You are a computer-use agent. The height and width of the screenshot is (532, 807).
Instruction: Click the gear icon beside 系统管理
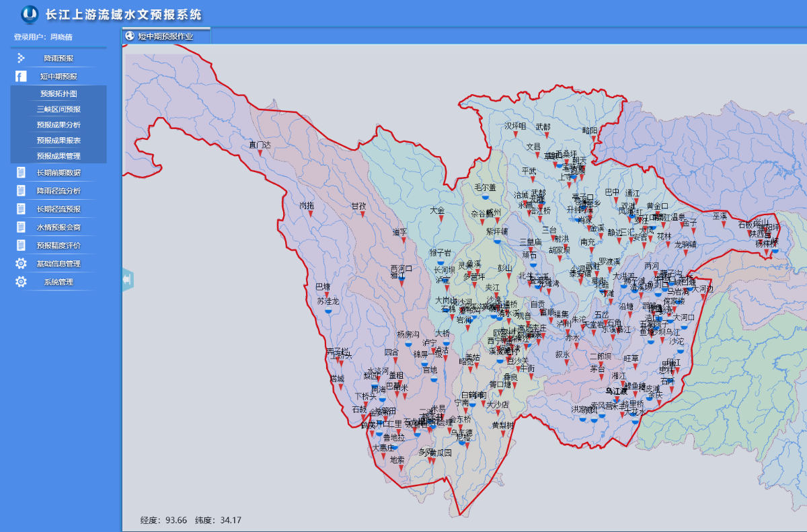(x=21, y=282)
